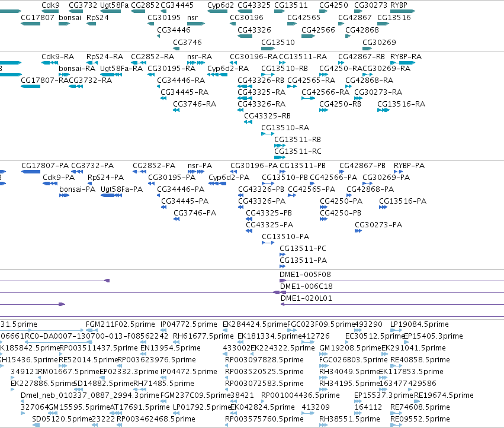Click the nsr-PA protein label

coord(200,166)
